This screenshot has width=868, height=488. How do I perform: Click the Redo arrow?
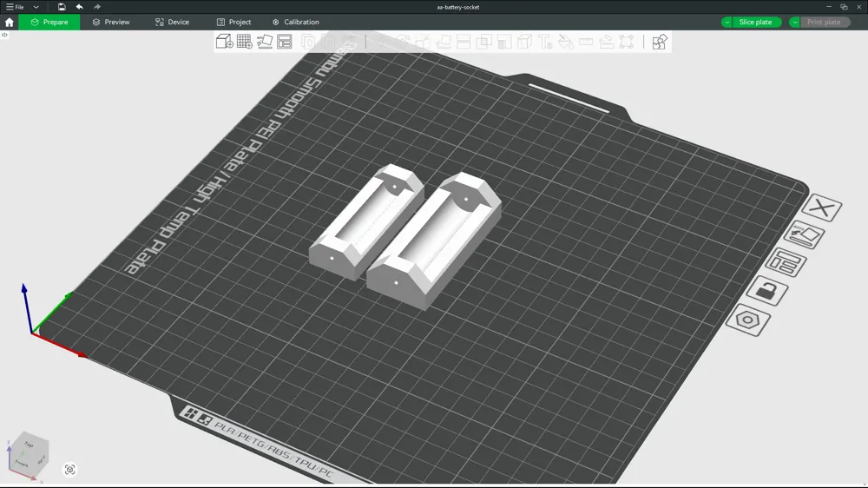pos(97,7)
